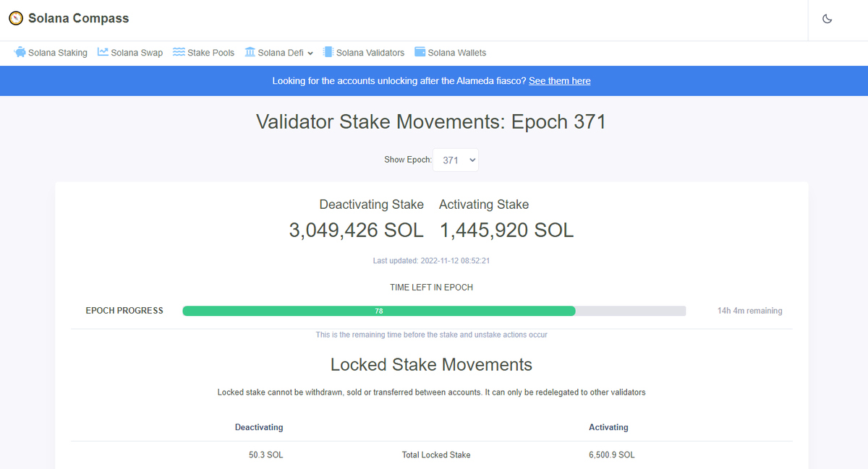Click the Solana Compass logo icon
868x469 pixels.
16,18
